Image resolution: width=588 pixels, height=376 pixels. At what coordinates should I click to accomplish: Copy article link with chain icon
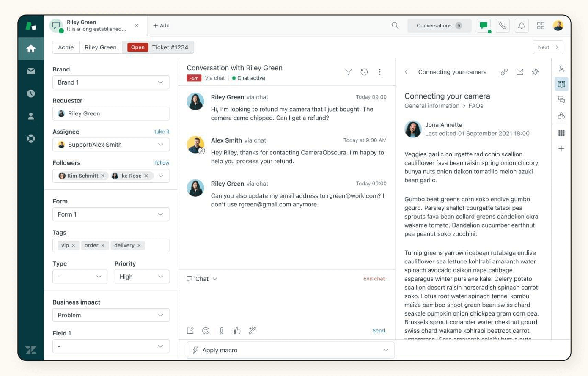tap(504, 72)
